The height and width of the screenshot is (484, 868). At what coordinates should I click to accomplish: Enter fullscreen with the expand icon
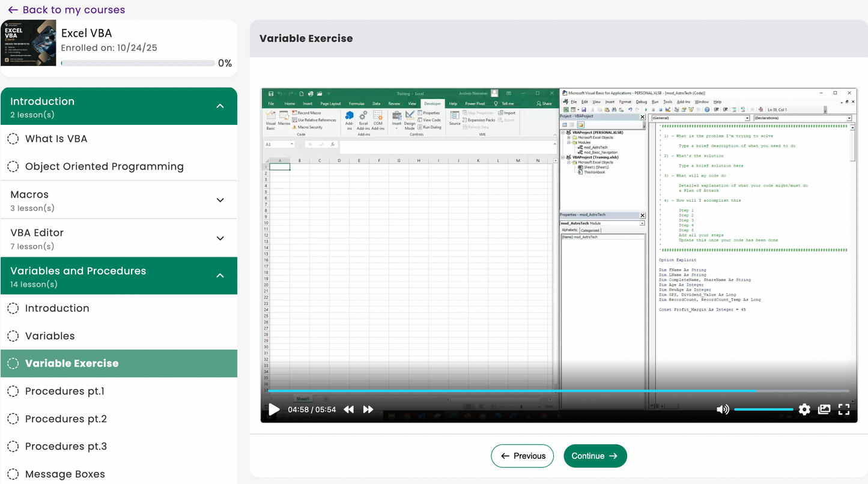tap(844, 409)
